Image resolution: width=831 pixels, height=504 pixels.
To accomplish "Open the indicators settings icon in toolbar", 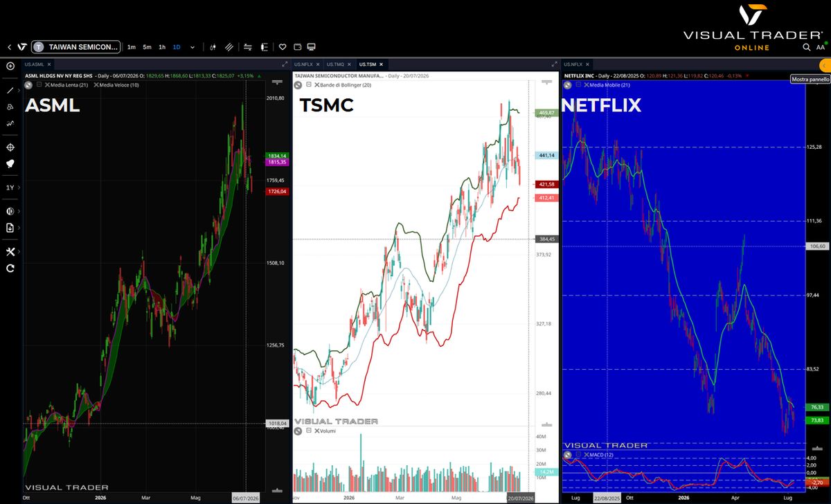I will point(247,47).
